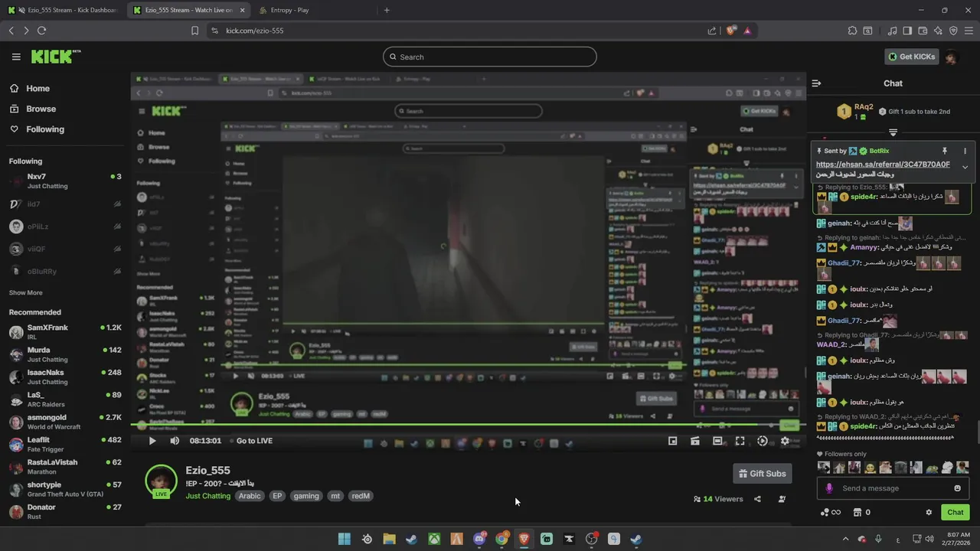This screenshot has height=551, width=980.
Task: Select the Ezio_555 Stream Watch Live tab
Action: [188, 10]
